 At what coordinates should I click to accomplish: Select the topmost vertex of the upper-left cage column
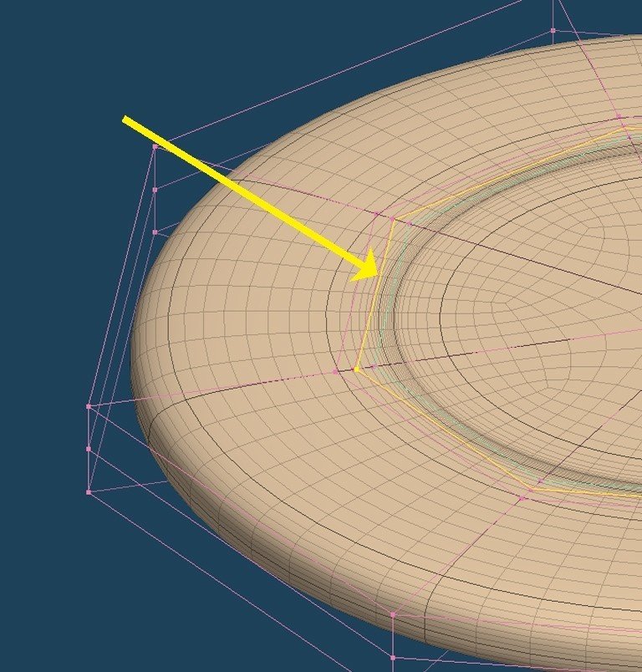pyautogui.click(x=155, y=146)
